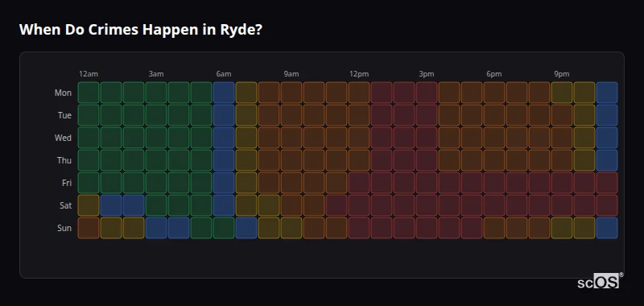This screenshot has width=644, height=306.
Task: Click the Sunday 7am blue cell
Action: tap(246, 228)
